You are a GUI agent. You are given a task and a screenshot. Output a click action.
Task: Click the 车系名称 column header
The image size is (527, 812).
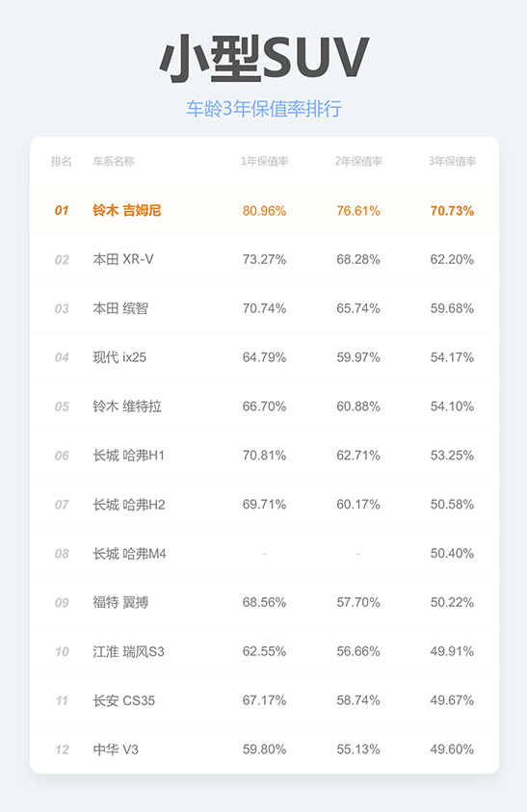[114, 162]
